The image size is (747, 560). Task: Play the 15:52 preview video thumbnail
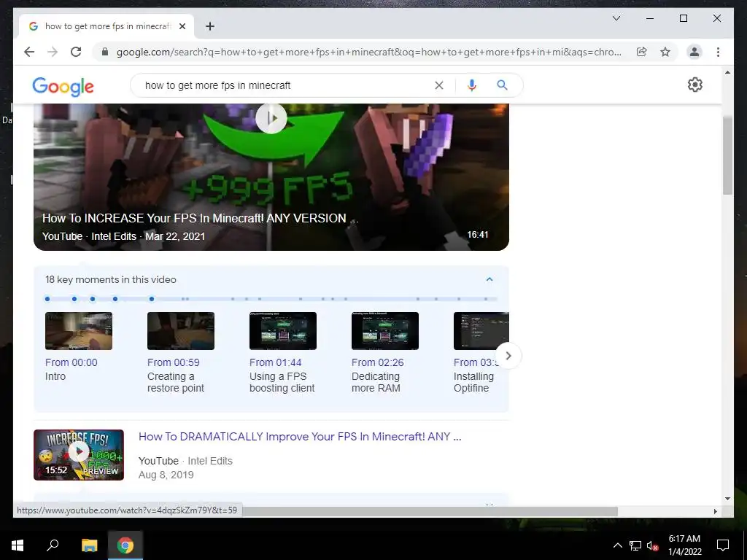coord(79,455)
